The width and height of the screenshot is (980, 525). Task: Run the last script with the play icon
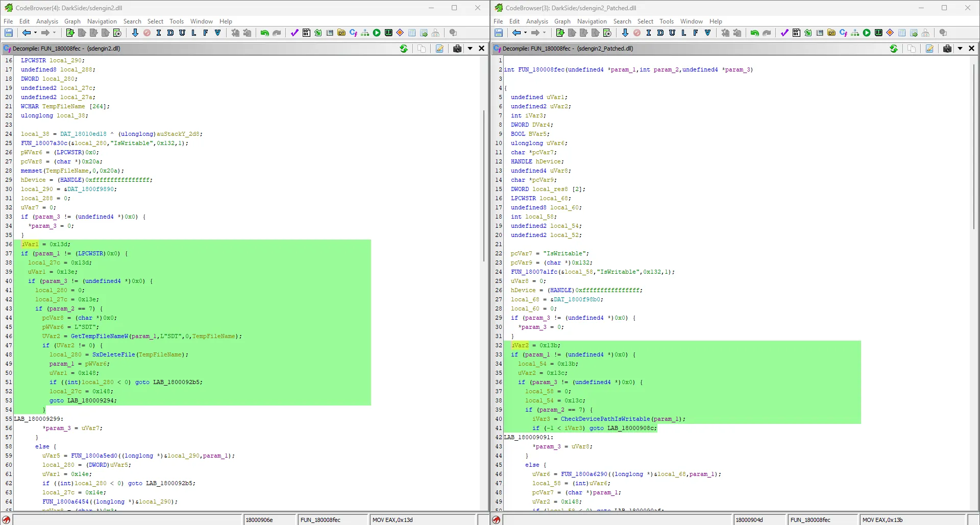[x=377, y=32]
